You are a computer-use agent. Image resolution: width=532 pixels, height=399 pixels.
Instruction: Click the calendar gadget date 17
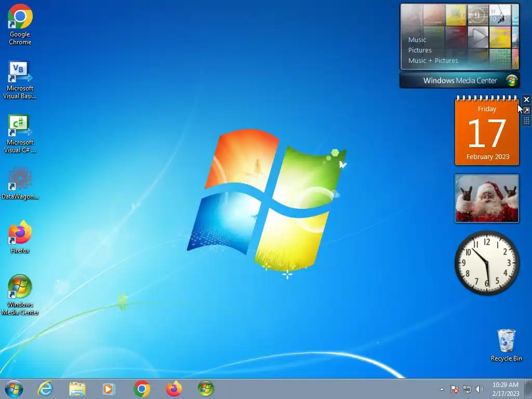tap(487, 133)
